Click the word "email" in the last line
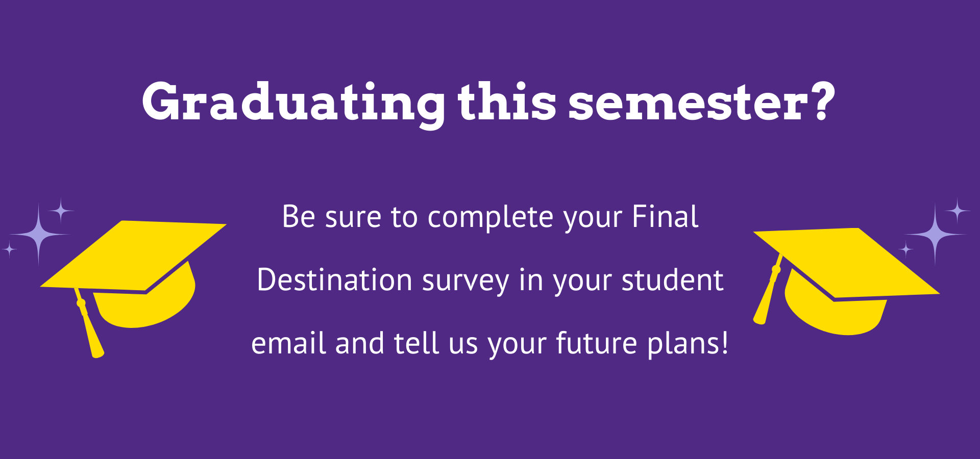The image size is (980, 459). [288, 343]
